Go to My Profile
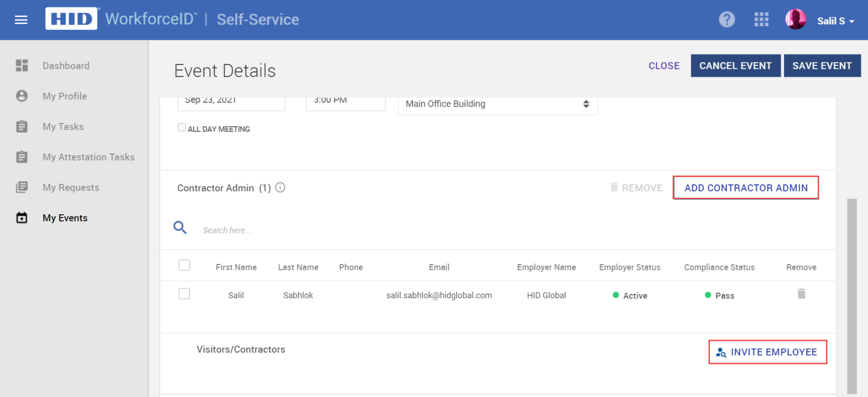The height and width of the screenshot is (397, 868). (65, 96)
